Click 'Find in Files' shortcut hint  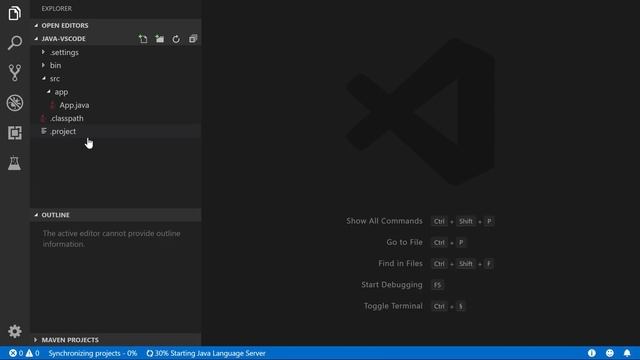pos(400,263)
